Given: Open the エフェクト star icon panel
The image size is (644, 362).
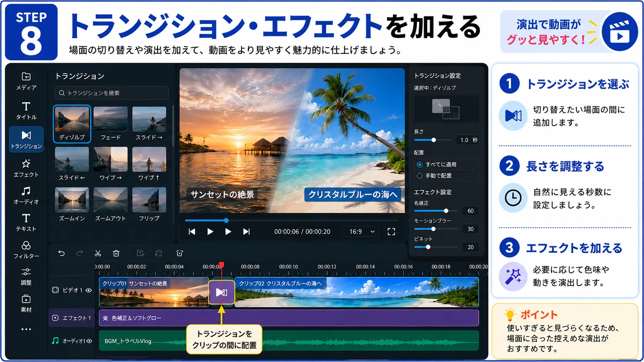Looking at the screenshot, I should point(26,168).
